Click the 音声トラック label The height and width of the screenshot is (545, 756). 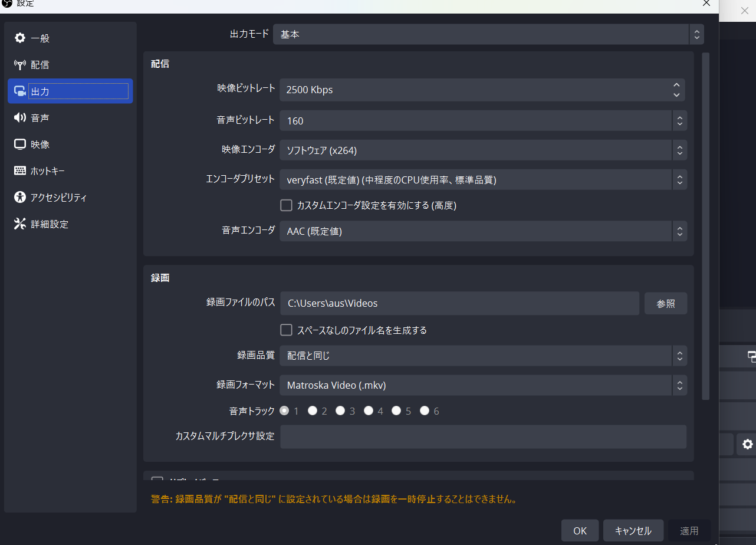pos(252,411)
